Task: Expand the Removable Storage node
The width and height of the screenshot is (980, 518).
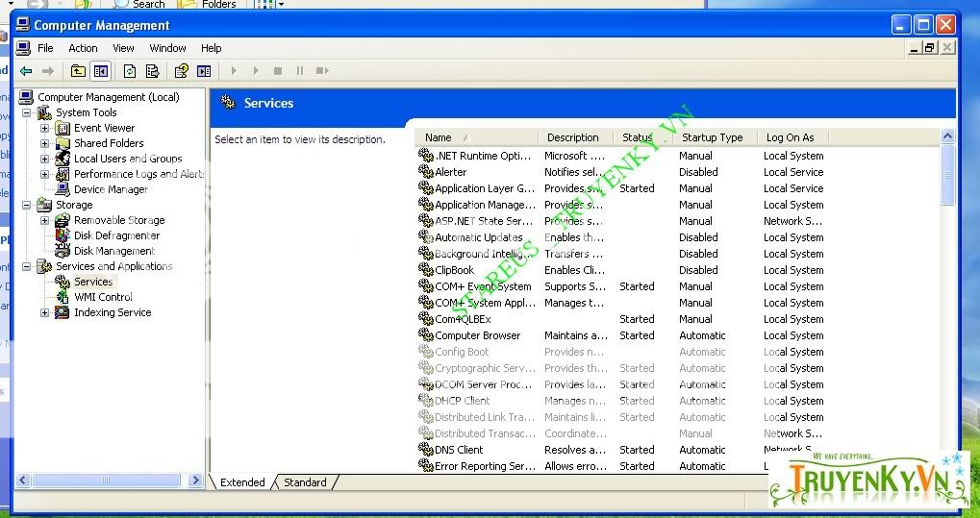Action: (x=44, y=221)
